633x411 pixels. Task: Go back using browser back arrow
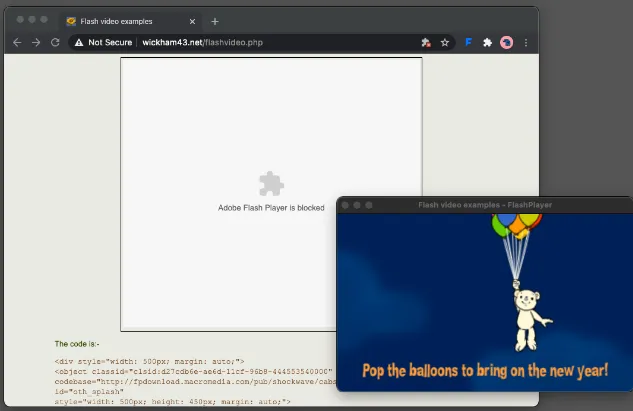(x=17, y=42)
